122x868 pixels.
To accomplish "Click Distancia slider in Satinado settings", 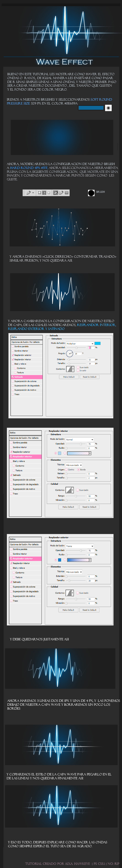I will coord(76,360).
